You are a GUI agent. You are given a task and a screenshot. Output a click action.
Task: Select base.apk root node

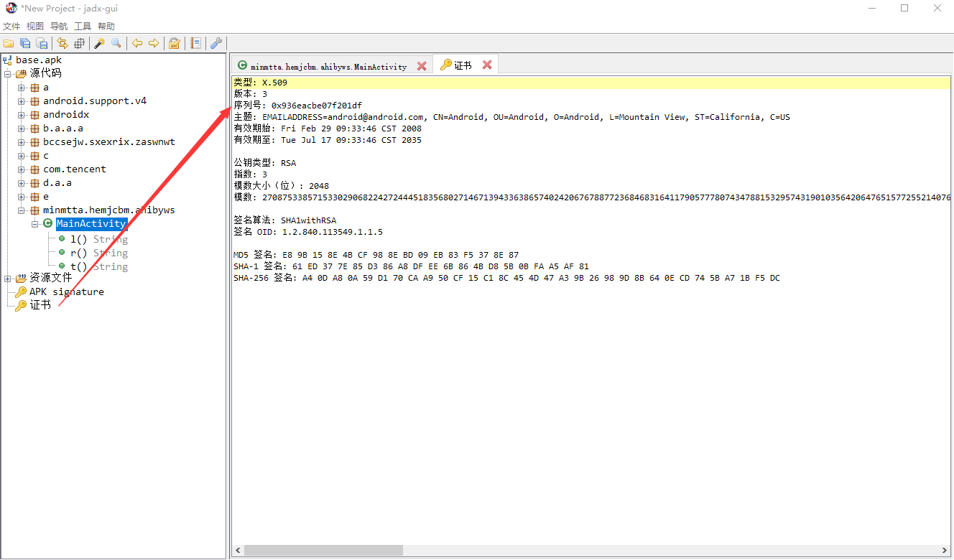[39, 60]
